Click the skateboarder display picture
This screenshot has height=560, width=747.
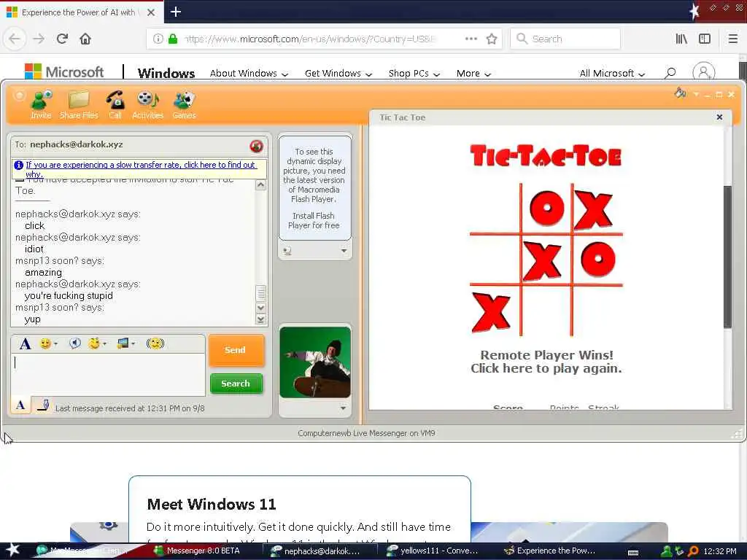[x=315, y=362]
